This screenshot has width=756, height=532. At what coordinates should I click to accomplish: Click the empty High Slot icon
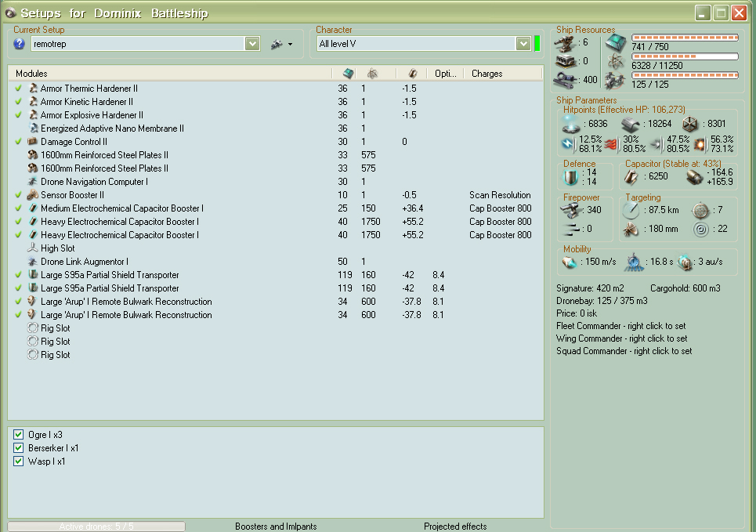pos(33,248)
